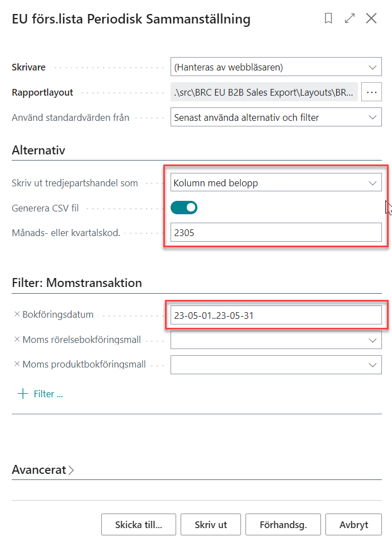The height and width of the screenshot is (546, 392).
Task: Open Rapportlayout lookup with the ellipsis button
Action: (x=372, y=92)
